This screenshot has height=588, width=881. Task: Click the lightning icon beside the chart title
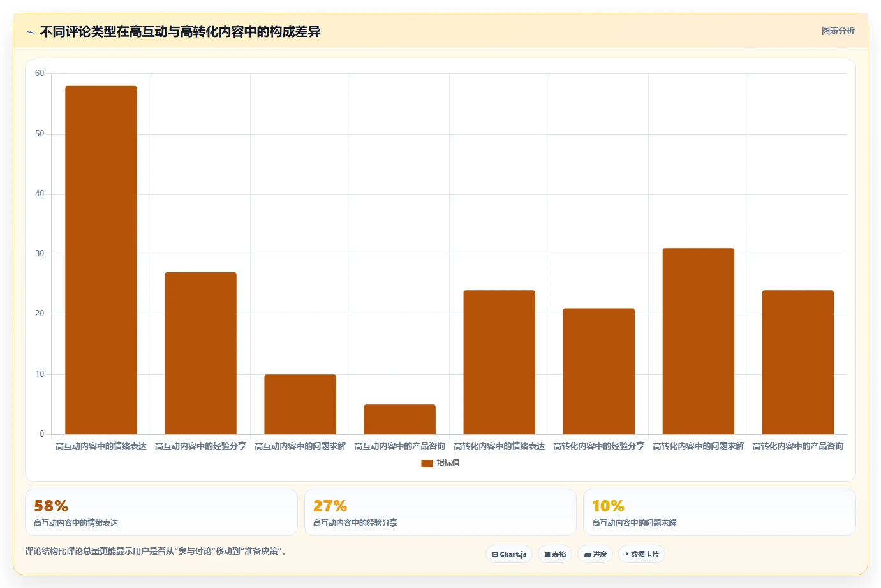pos(30,32)
